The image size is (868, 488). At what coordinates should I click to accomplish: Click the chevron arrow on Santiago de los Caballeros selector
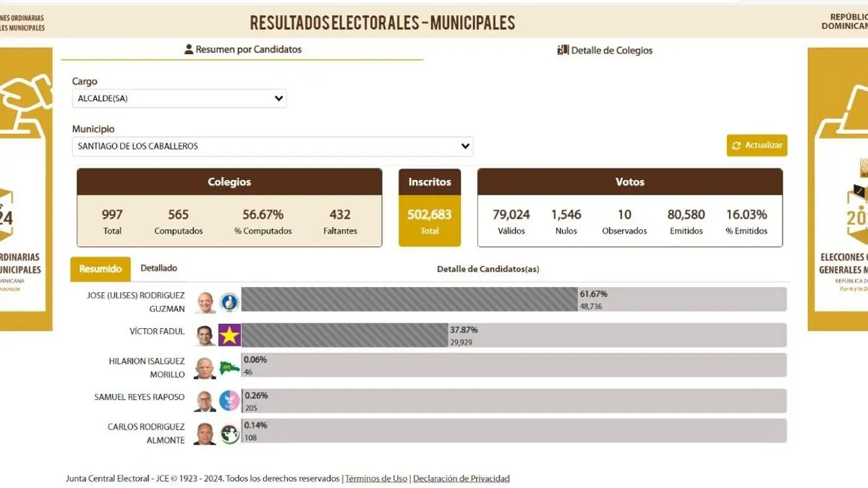(x=465, y=146)
